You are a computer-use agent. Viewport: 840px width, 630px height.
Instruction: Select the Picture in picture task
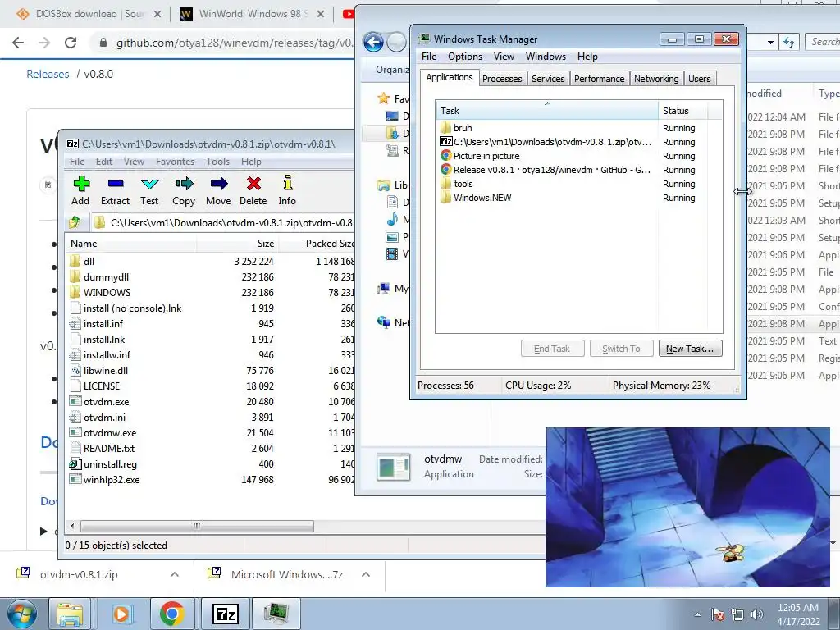(x=486, y=156)
